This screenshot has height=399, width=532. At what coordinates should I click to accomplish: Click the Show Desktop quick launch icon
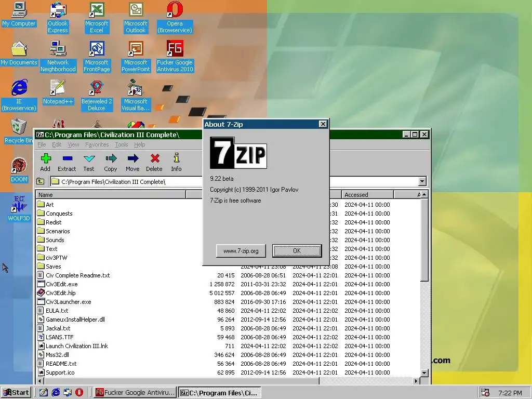(x=44, y=392)
